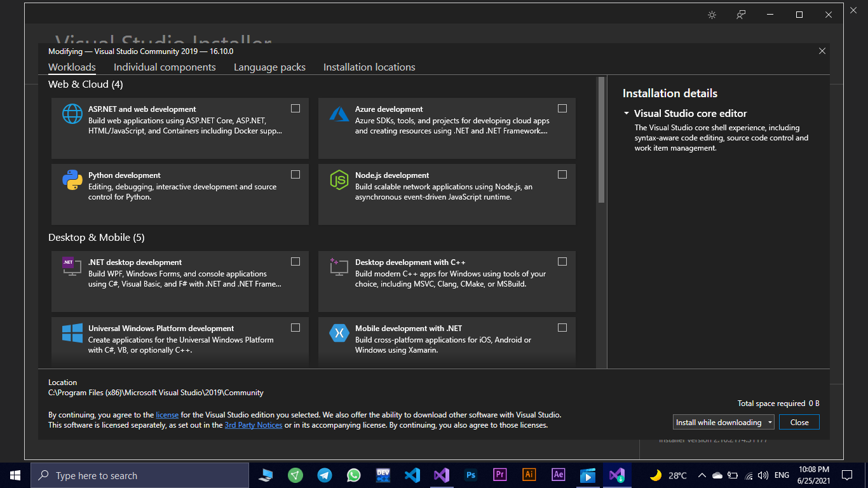Select Universal Windows Platform development checkbox

pyautogui.click(x=295, y=328)
